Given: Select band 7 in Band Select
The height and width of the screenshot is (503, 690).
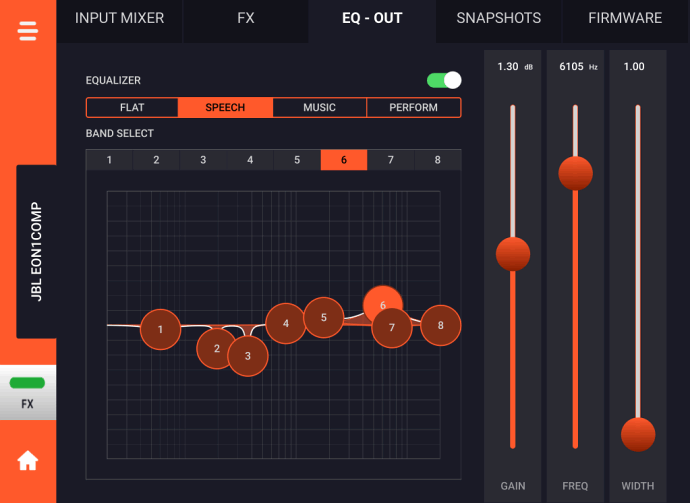Looking at the screenshot, I should [x=391, y=160].
